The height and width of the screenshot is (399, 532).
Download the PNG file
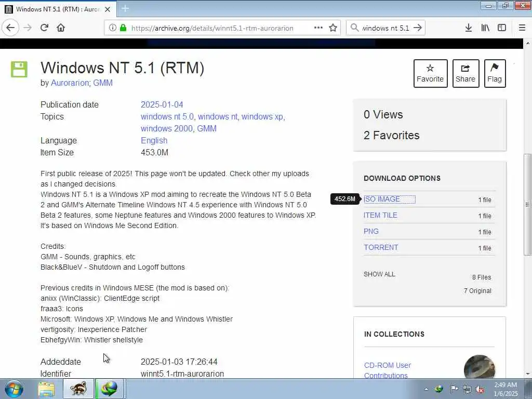click(x=371, y=231)
